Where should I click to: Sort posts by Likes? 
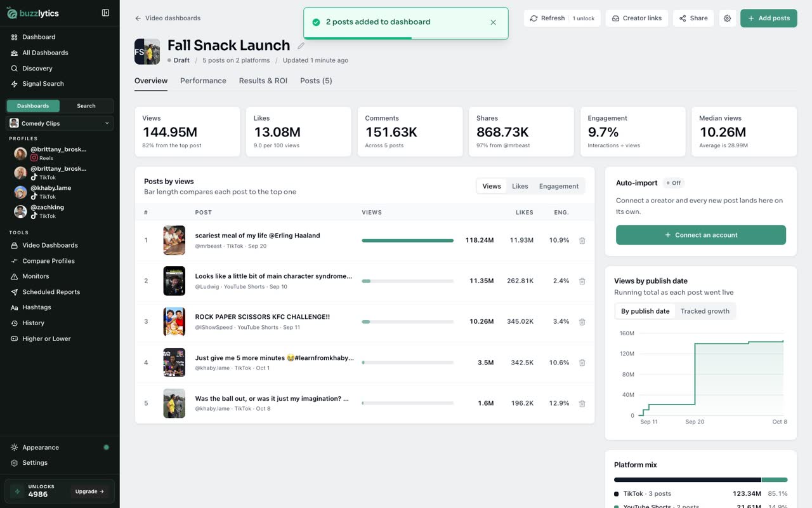(520, 186)
